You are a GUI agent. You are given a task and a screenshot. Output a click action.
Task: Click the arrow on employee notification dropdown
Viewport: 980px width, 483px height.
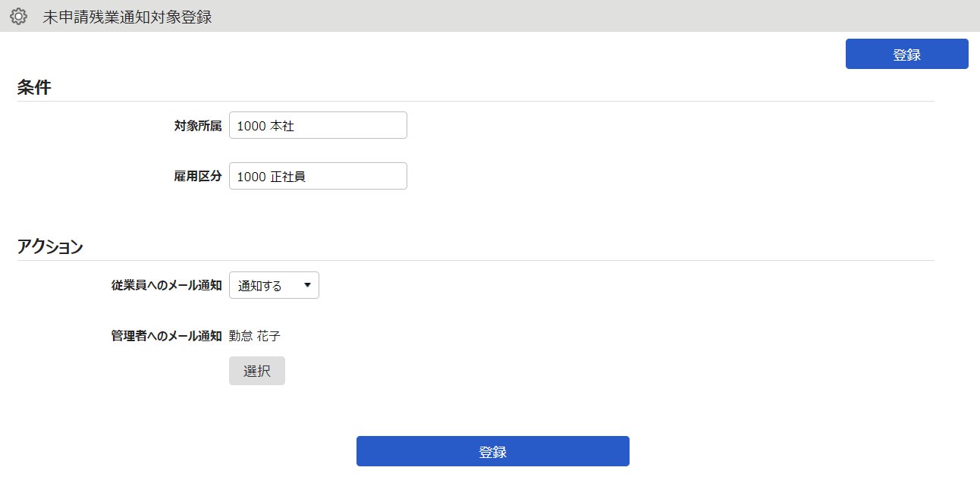point(307,285)
